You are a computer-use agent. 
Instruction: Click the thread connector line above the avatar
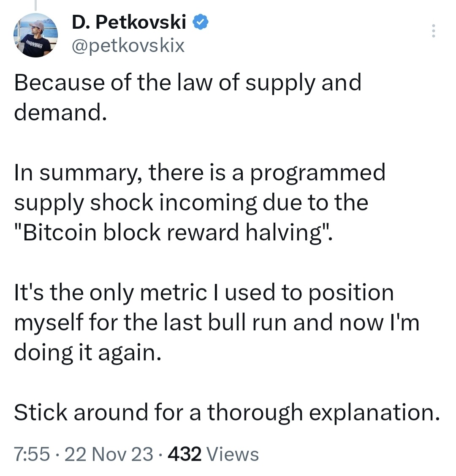click(35, 5)
